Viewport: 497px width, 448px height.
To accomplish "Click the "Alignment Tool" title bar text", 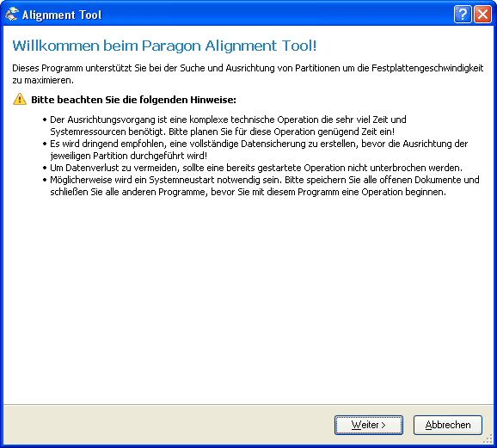I will [62, 15].
